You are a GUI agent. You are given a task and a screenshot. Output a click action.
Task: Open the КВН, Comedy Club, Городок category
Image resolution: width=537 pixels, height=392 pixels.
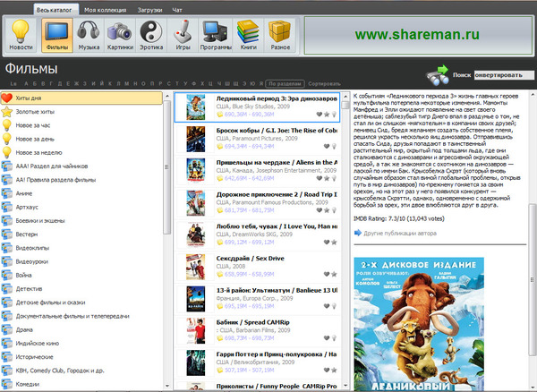pyautogui.click(x=81, y=371)
